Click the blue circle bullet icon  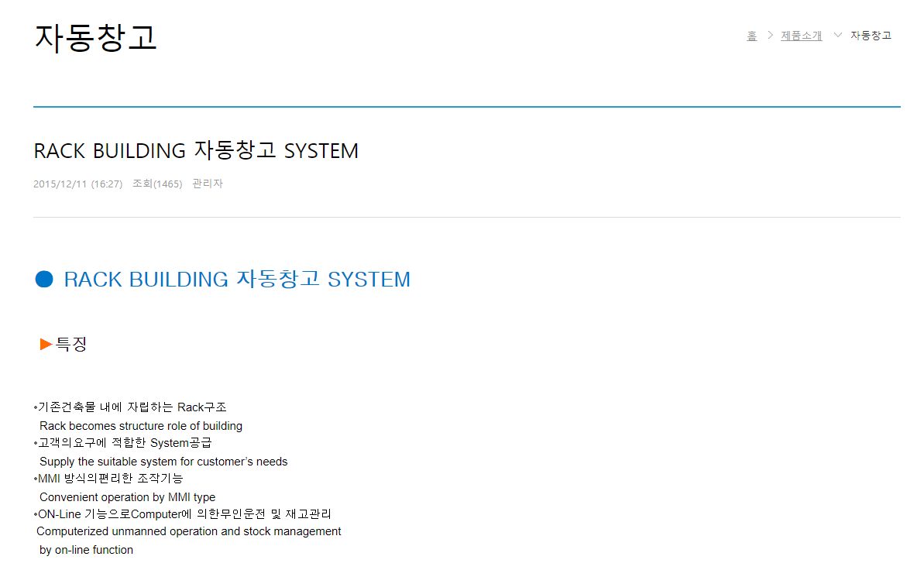click(44, 280)
